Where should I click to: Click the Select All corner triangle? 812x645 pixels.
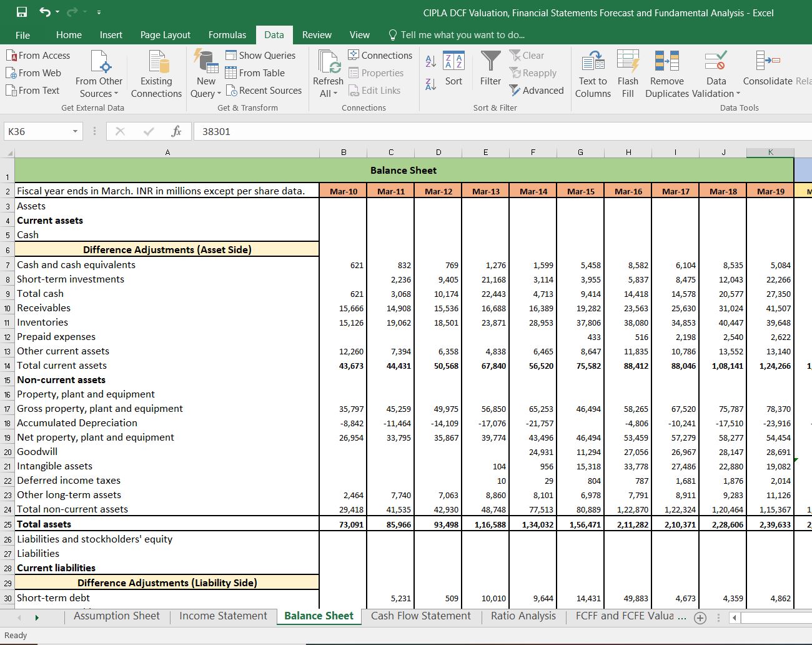coord(8,152)
